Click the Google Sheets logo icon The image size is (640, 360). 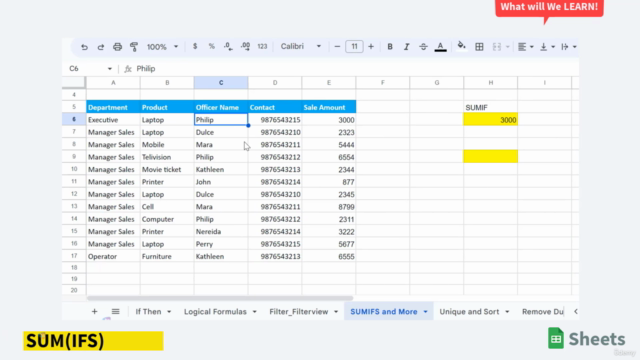pyautogui.click(x=556, y=338)
